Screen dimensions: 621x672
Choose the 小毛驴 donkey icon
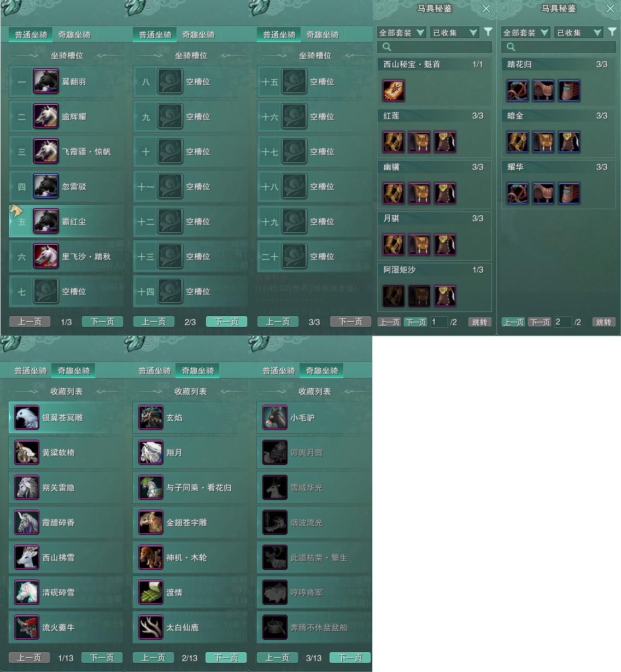point(274,417)
